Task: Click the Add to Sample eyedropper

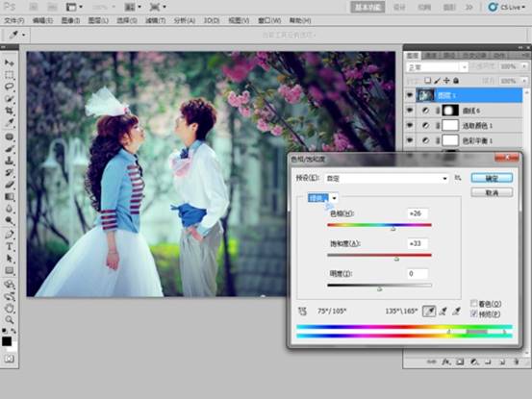Action: [x=443, y=312]
